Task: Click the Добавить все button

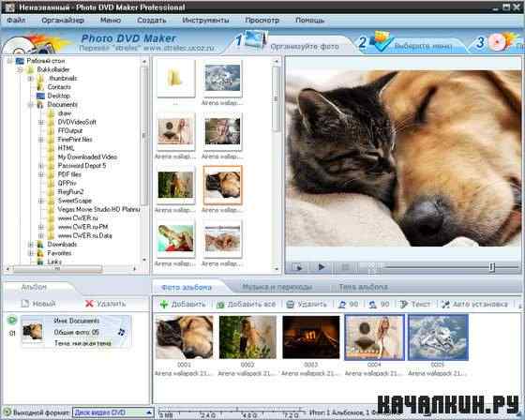Action: 247,304
